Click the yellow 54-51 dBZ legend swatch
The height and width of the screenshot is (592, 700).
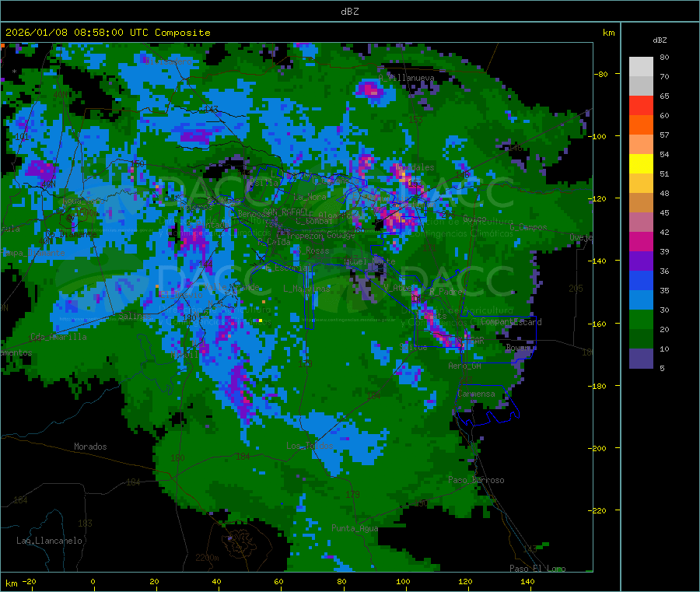641,164
